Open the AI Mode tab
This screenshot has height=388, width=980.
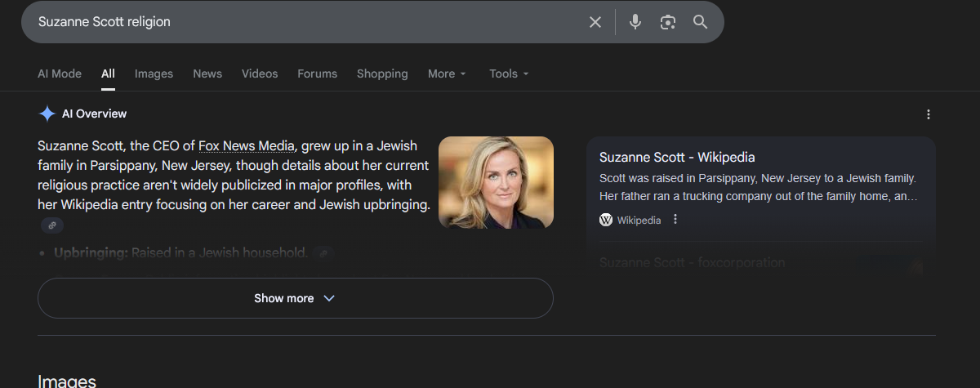pyautogui.click(x=60, y=74)
